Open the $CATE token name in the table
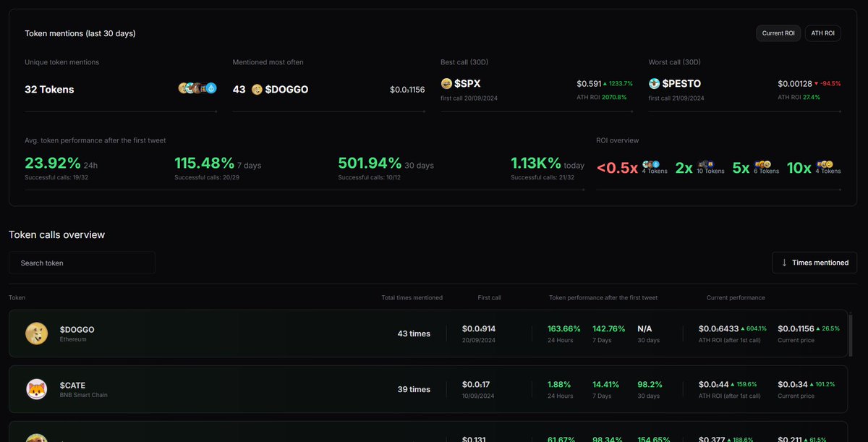Image resolution: width=868 pixels, height=442 pixels. [x=72, y=386]
